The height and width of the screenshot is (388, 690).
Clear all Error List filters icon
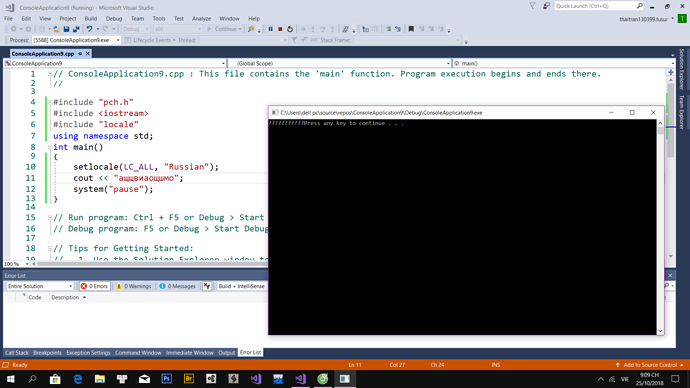[207, 286]
